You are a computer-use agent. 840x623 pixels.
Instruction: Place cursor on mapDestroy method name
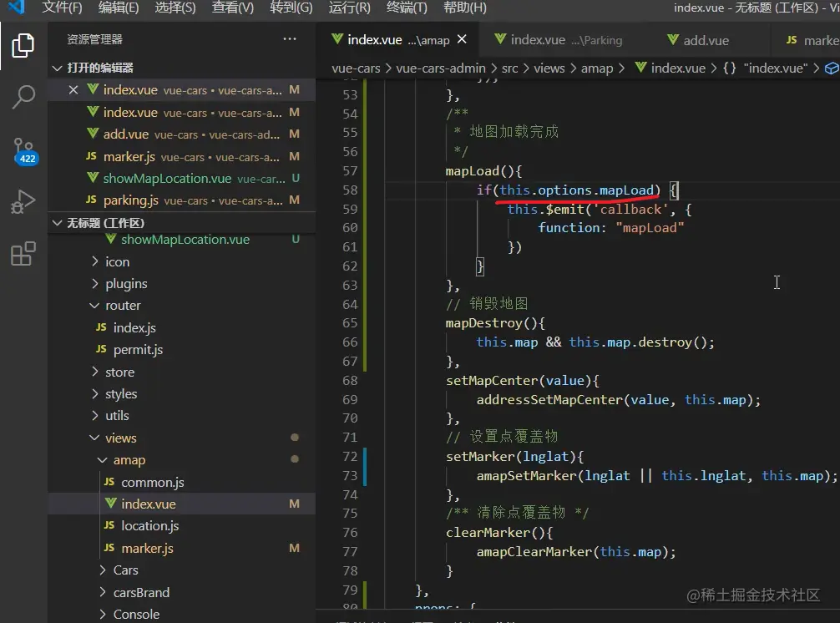pos(483,323)
